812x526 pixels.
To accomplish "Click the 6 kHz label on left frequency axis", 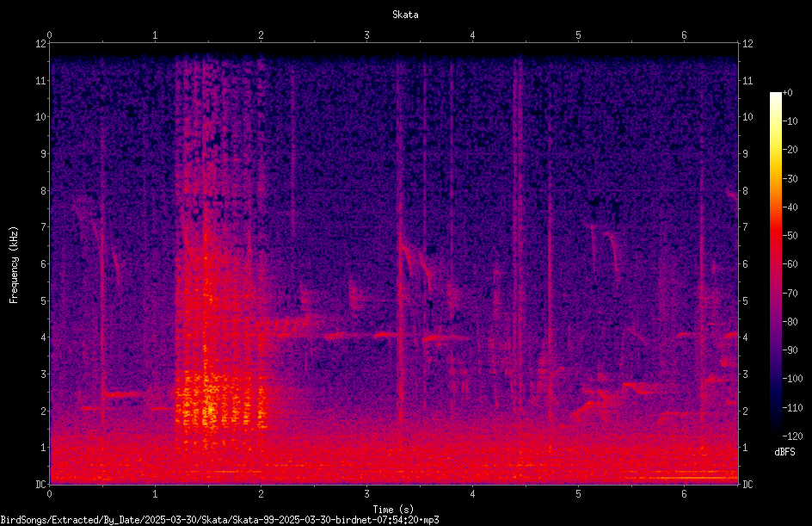I will pos(44,263).
